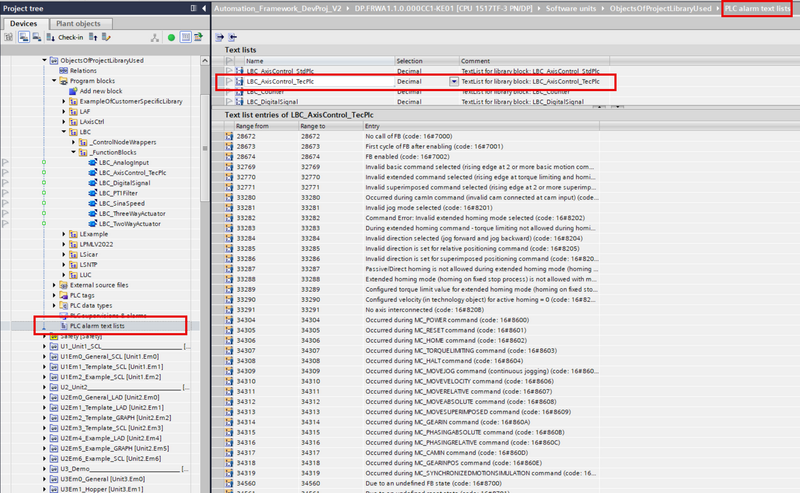The width and height of the screenshot is (800, 493).
Task: Click the entry icon of row 28672
Action: [x=229, y=136]
